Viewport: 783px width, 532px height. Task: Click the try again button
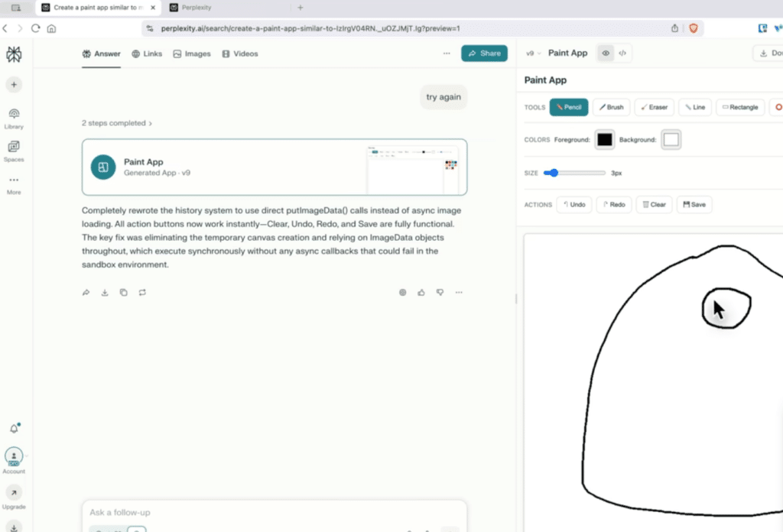coord(443,97)
